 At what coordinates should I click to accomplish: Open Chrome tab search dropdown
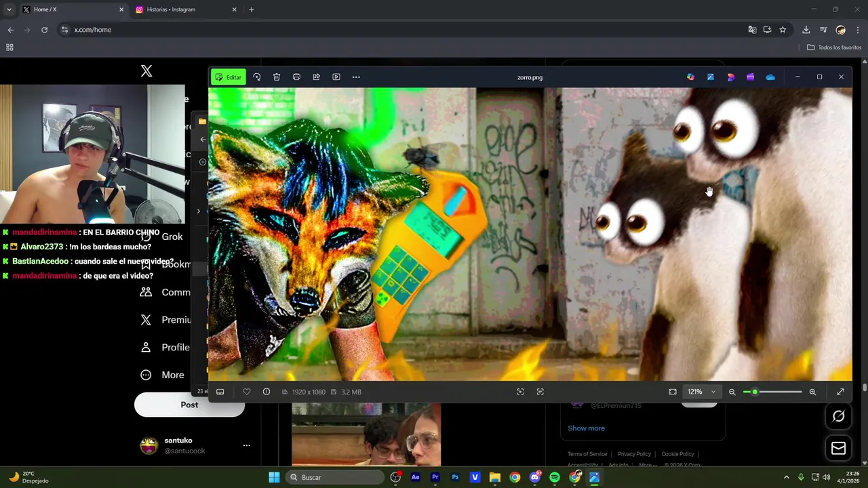click(9, 9)
